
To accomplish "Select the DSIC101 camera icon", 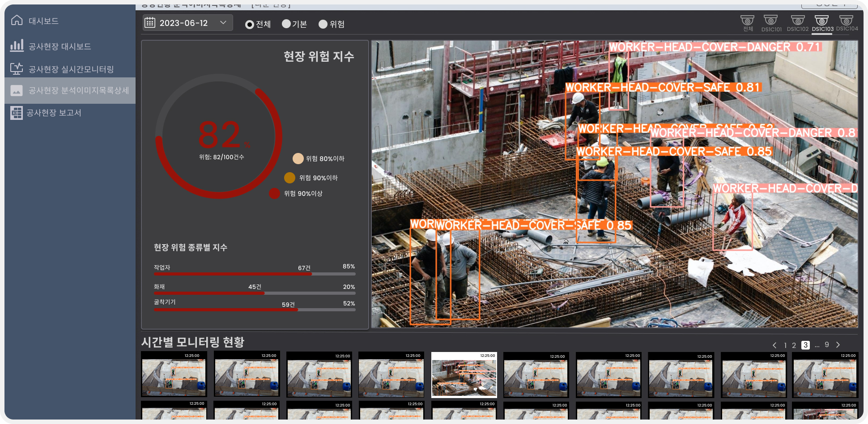I will tap(770, 21).
